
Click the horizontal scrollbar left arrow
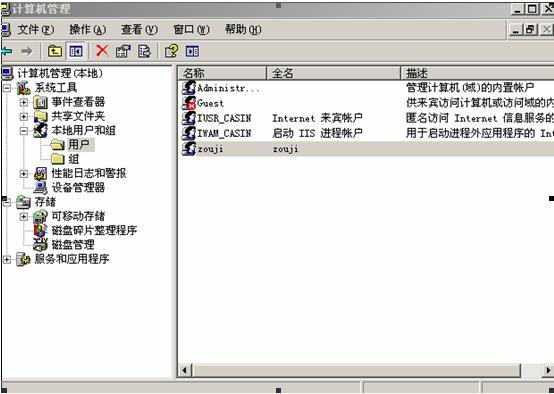pos(184,370)
